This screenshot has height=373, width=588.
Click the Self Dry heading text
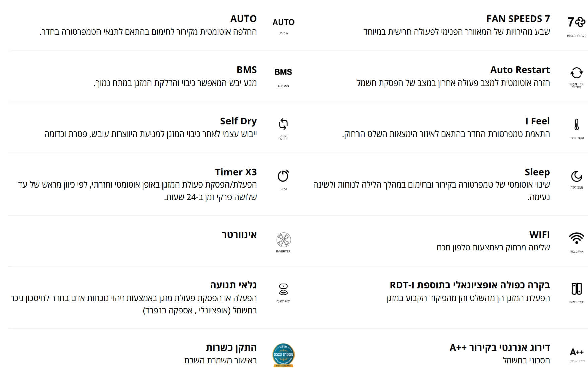[238, 121]
